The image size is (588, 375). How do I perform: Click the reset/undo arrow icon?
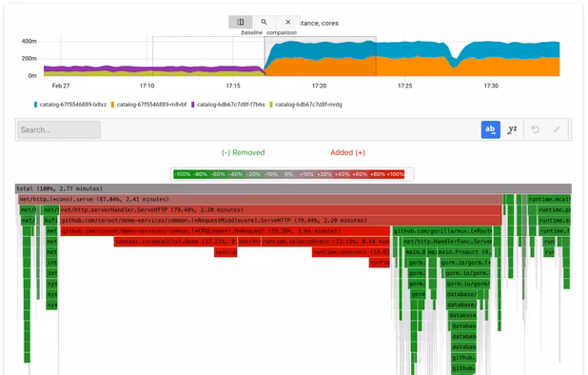click(x=535, y=129)
